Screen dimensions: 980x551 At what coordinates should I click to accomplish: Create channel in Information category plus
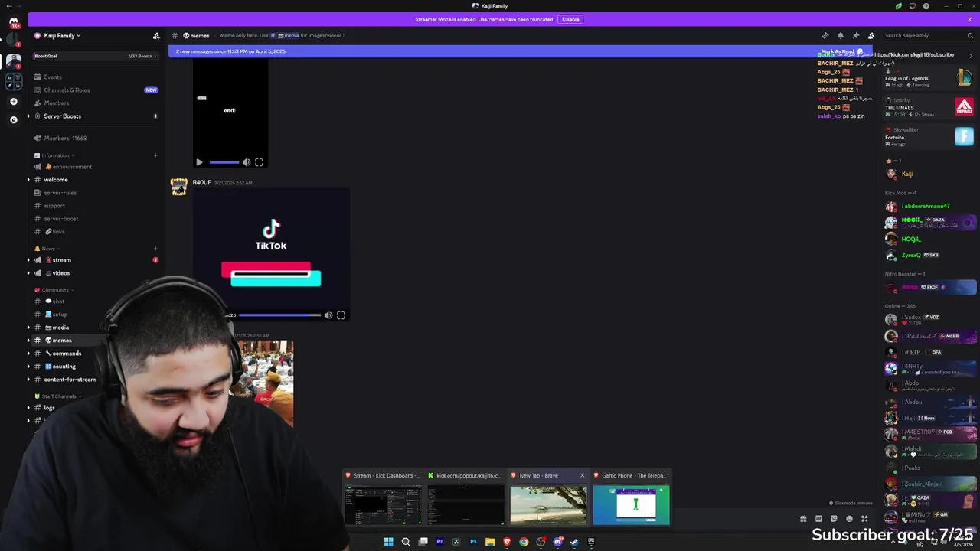pyautogui.click(x=155, y=155)
